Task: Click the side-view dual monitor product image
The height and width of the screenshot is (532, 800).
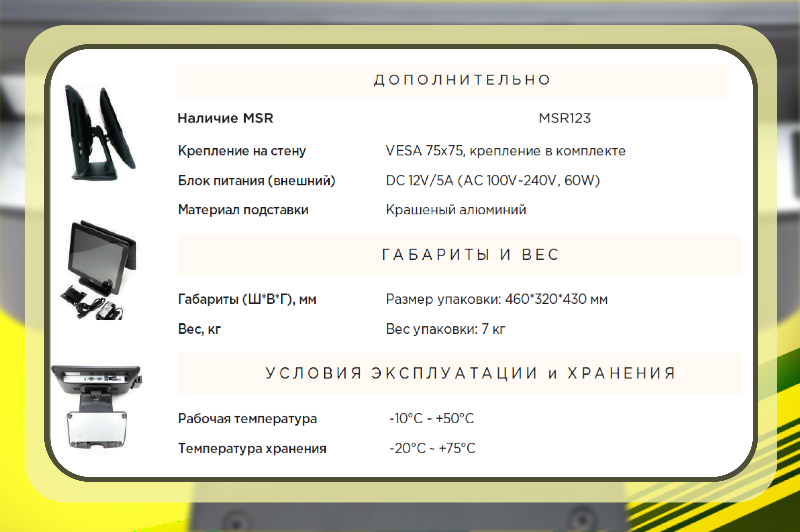Action: coord(100,132)
